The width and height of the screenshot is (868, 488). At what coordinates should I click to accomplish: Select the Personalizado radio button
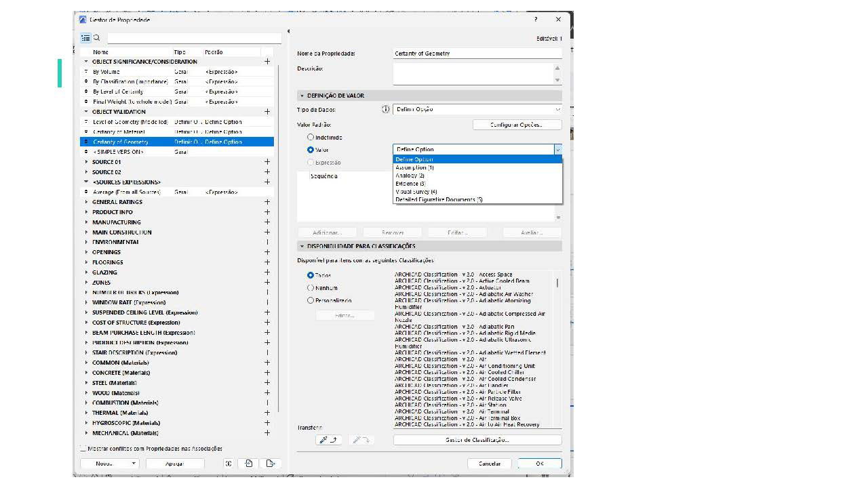click(311, 300)
